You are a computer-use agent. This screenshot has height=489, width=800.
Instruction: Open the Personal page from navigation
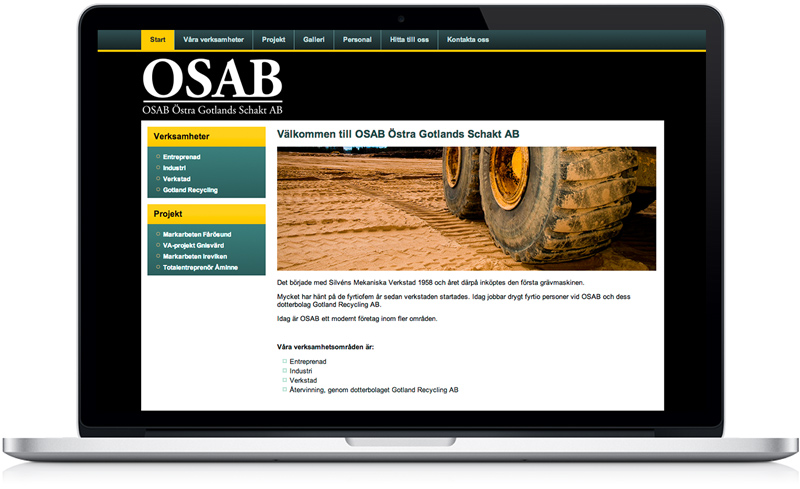tap(357, 40)
